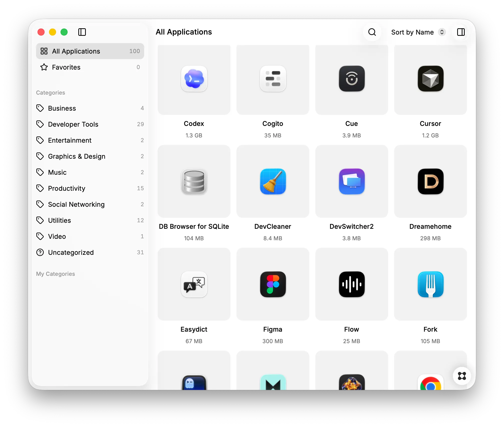Click the 300 MB size text
The height and width of the screenshot is (427, 504).
[x=273, y=341]
